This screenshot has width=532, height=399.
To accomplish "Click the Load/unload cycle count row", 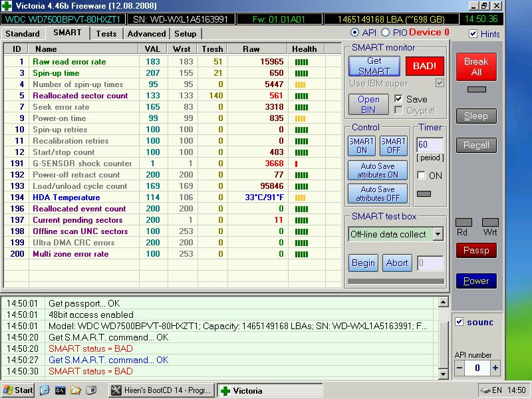I will pos(172,186).
